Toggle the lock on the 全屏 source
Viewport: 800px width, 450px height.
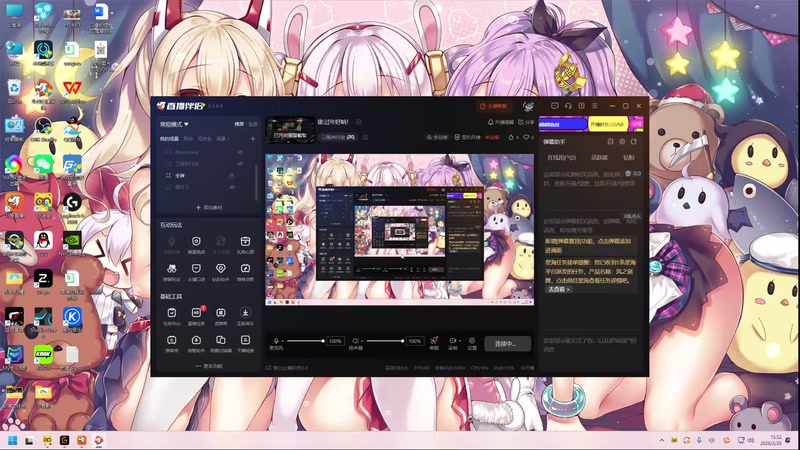[232, 176]
